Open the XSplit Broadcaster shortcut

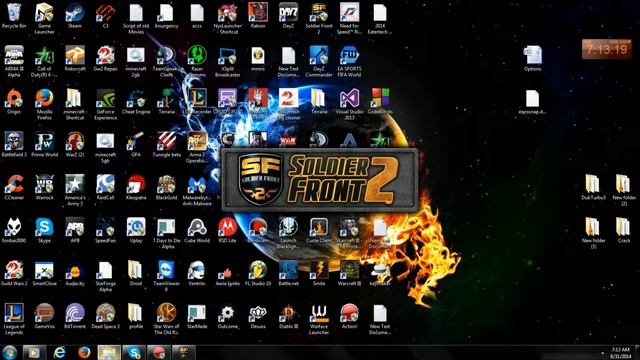[227, 61]
